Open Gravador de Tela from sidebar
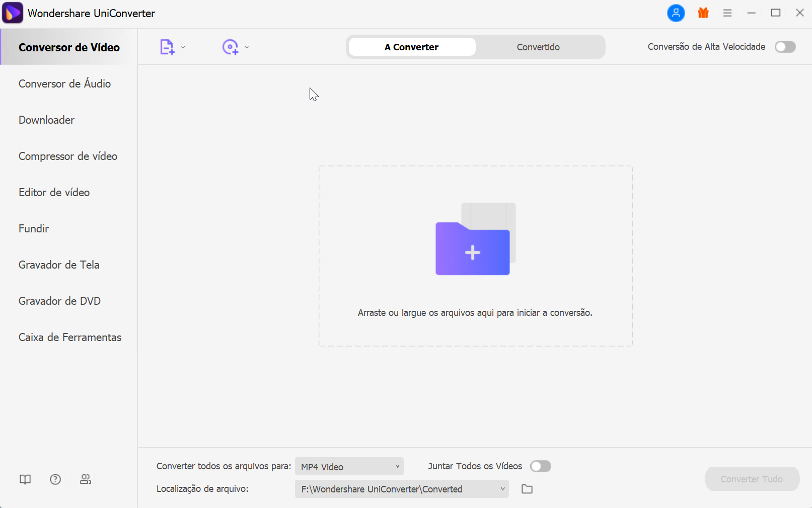 (x=59, y=265)
